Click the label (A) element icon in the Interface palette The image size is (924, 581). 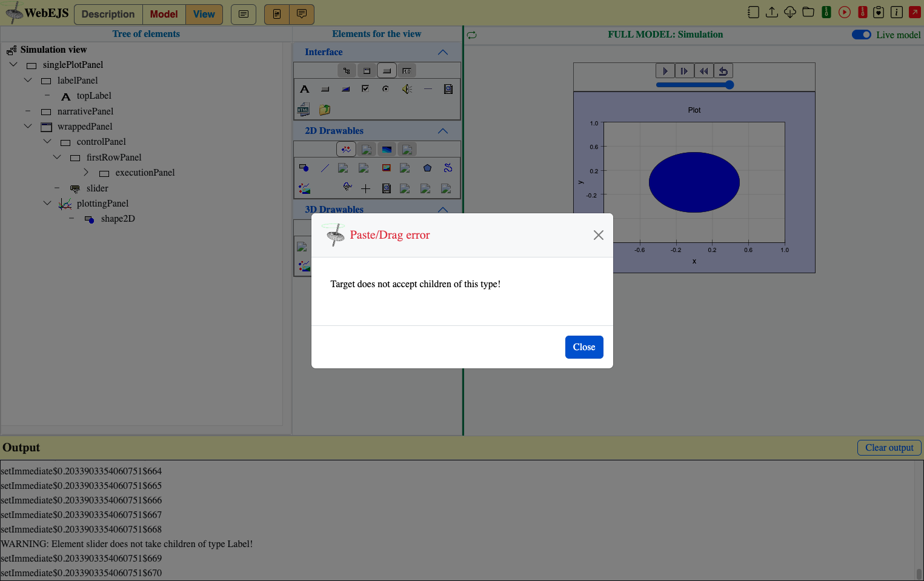(x=305, y=89)
